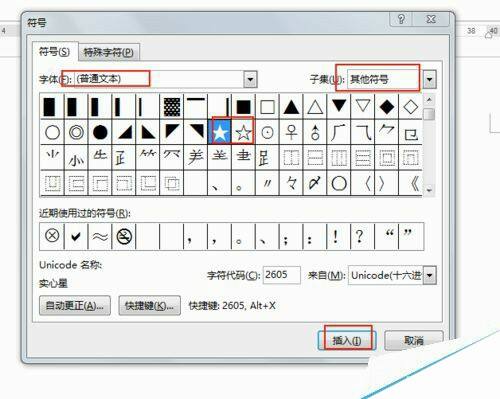This screenshot has width=500, height=399.
Task: Switch to the 符号(S) tab
Action: [55, 51]
